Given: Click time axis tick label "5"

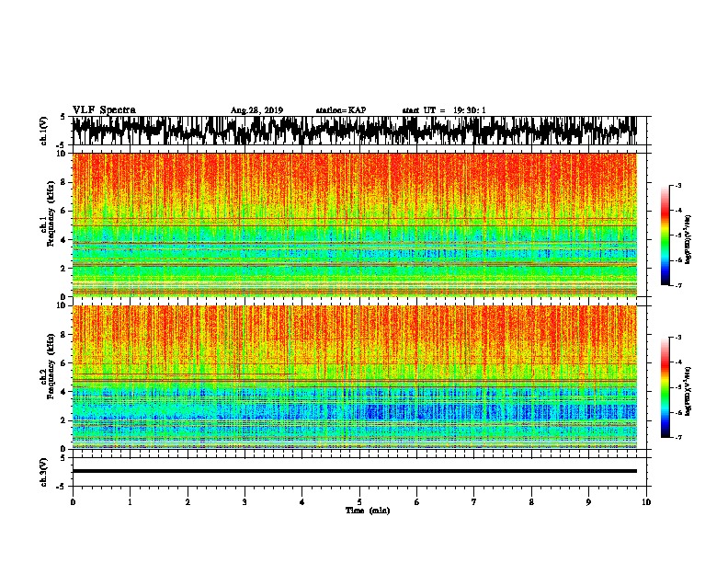Looking at the screenshot, I should pyautogui.click(x=359, y=502).
